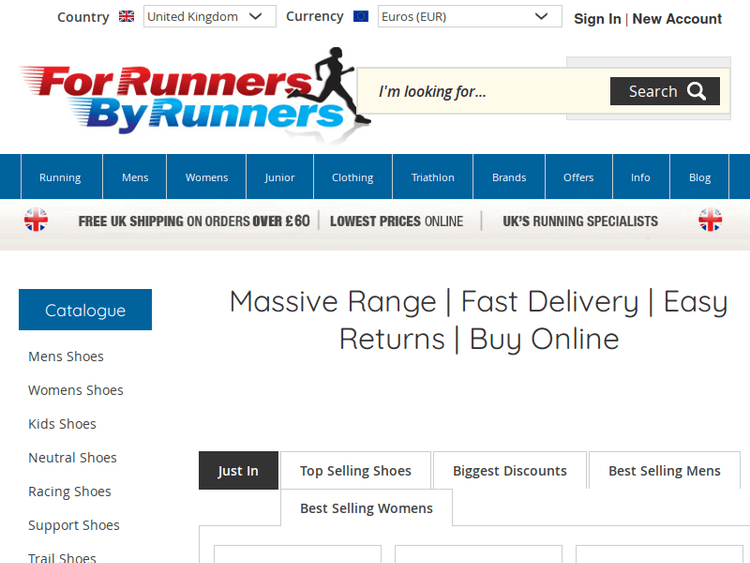Open Racing Shoes in the catalogue
750x563 pixels.
coord(70,492)
